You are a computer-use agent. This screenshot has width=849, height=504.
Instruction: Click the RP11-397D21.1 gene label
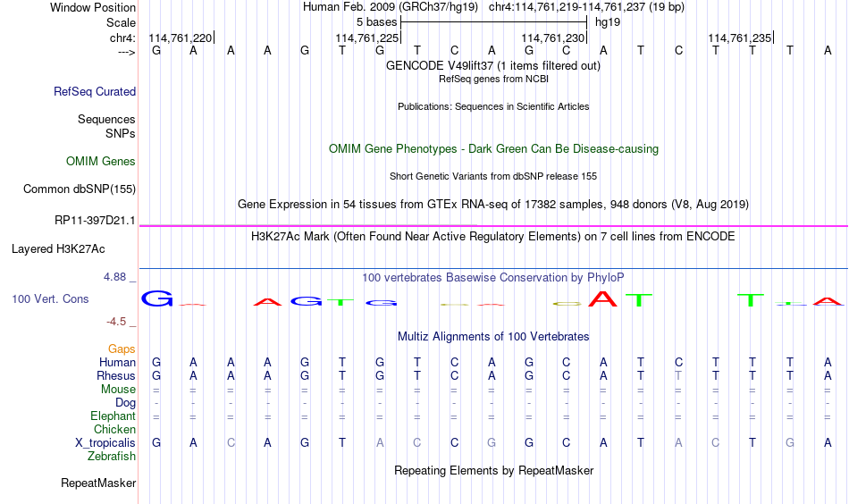95,221
